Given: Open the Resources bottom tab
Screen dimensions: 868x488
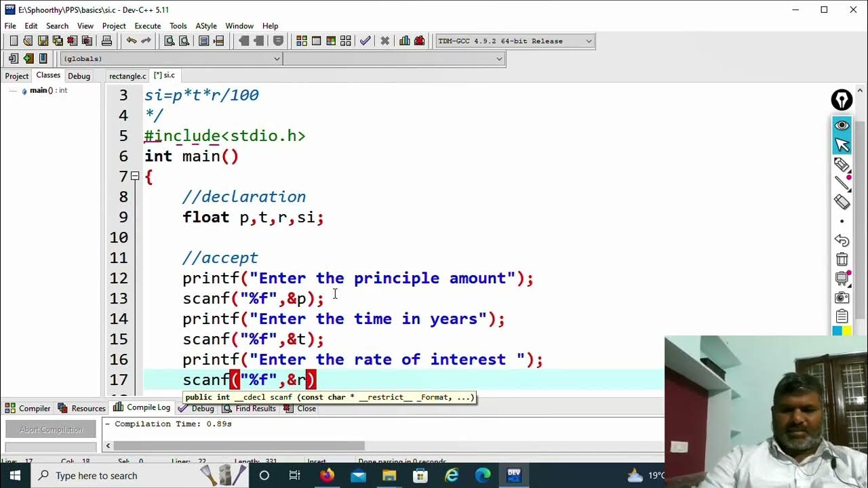Looking at the screenshot, I should tap(82, 408).
